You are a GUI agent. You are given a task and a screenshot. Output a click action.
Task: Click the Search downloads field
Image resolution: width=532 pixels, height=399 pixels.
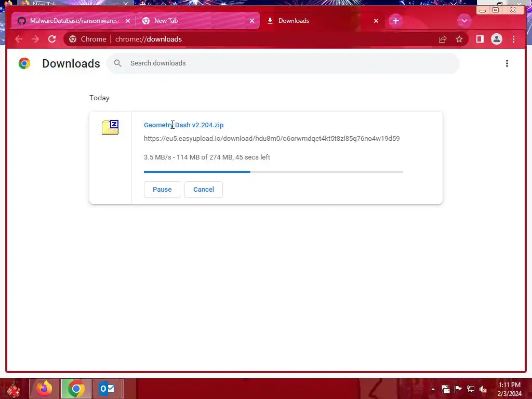click(283, 63)
